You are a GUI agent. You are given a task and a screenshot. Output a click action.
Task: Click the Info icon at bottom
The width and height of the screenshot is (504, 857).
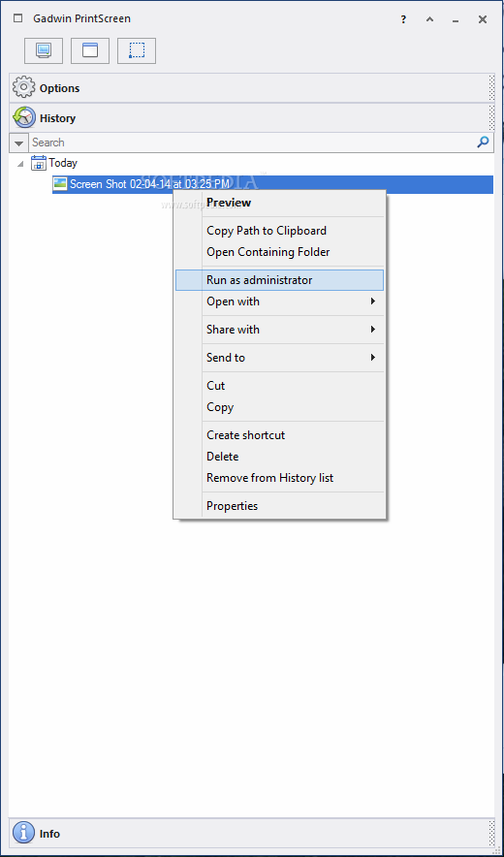(x=24, y=834)
